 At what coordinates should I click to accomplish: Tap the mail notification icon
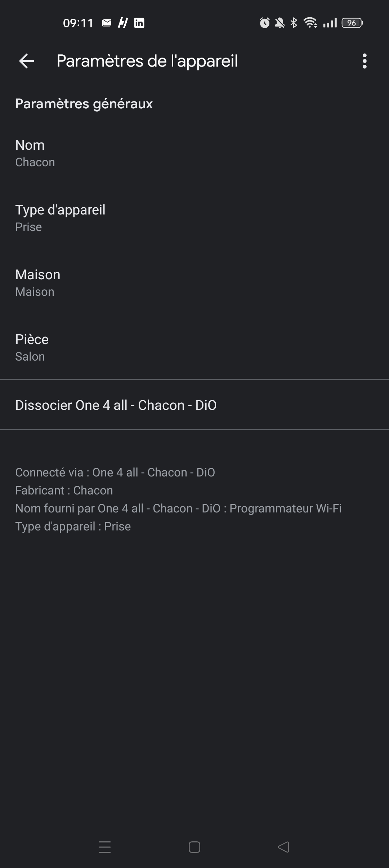click(107, 23)
